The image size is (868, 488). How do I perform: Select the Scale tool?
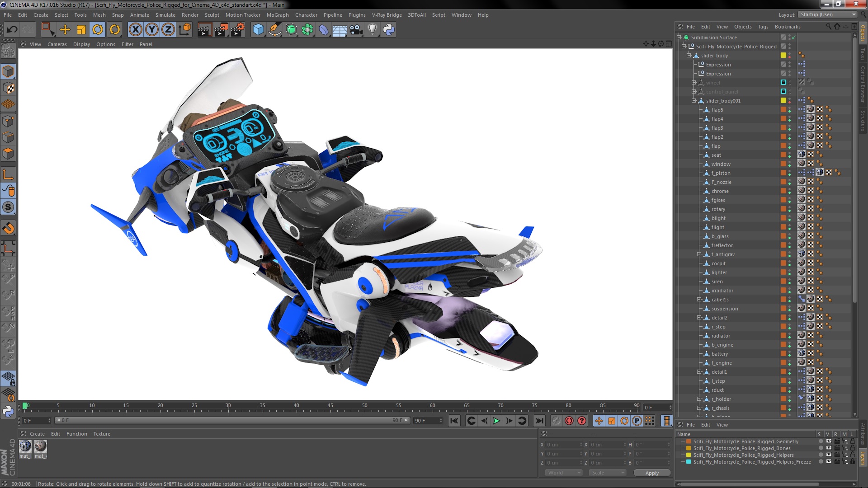[x=81, y=30]
